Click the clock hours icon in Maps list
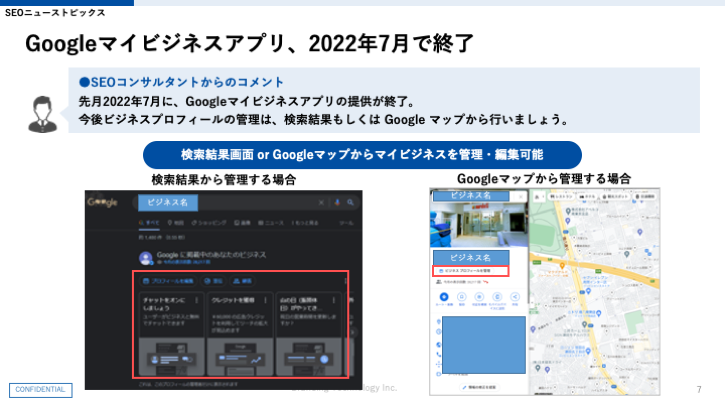The height and width of the screenshot is (408, 725). [x=438, y=332]
